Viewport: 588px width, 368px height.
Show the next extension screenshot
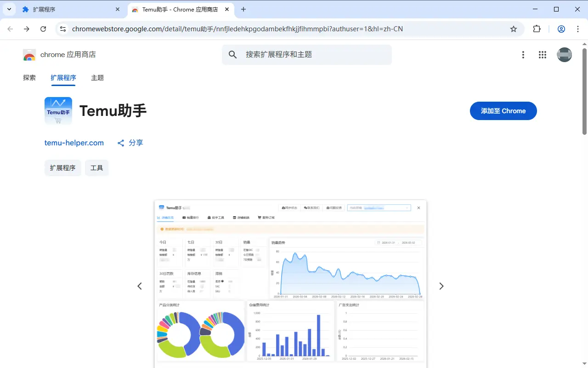click(x=441, y=286)
